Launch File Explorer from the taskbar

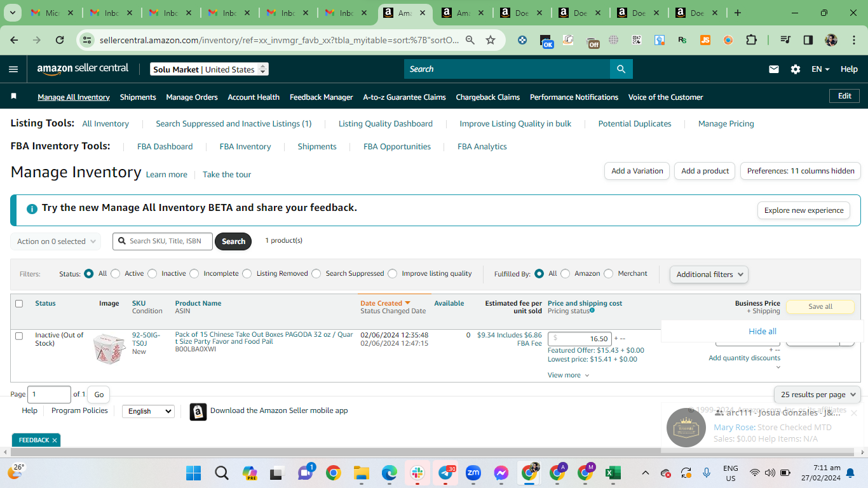[x=362, y=473]
